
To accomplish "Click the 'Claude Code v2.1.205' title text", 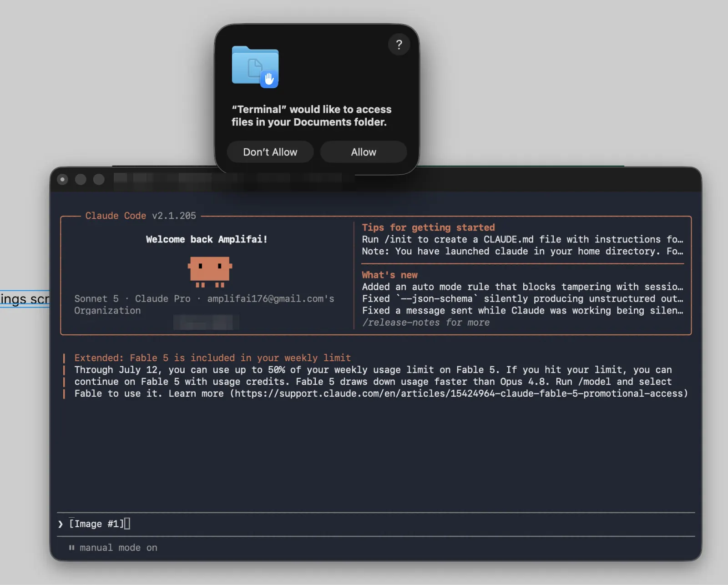I will click(x=141, y=216).
